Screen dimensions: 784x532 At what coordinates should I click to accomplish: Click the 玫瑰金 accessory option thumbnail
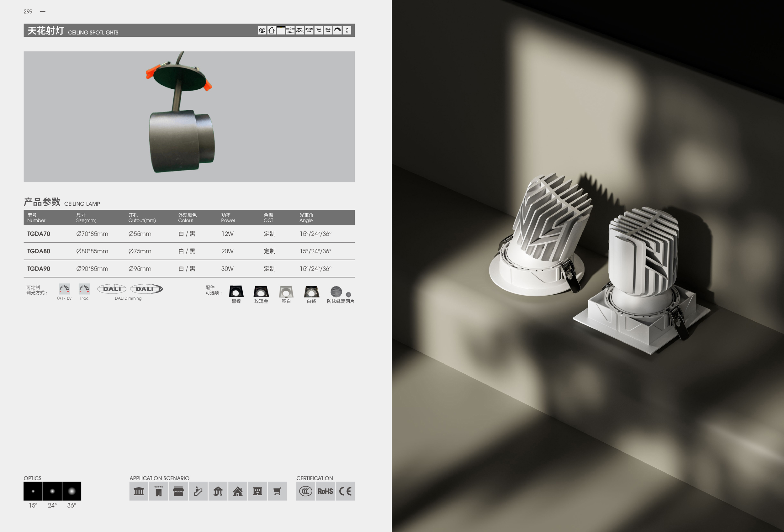coord(261,291)
